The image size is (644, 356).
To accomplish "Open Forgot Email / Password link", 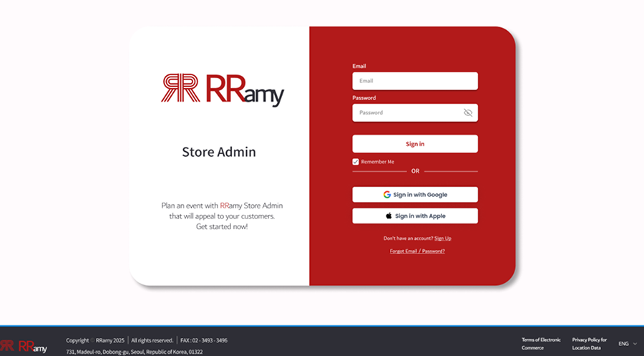I will pos(417,251).
